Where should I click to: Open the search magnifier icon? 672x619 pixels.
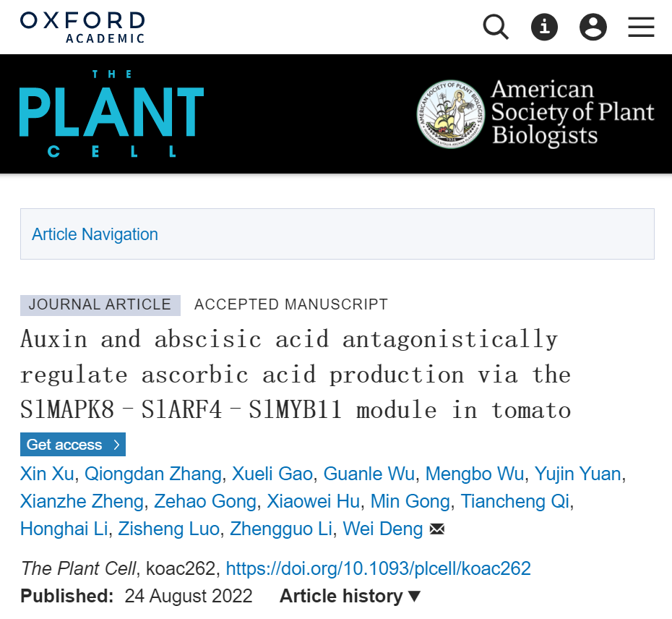tap(496, 27)
